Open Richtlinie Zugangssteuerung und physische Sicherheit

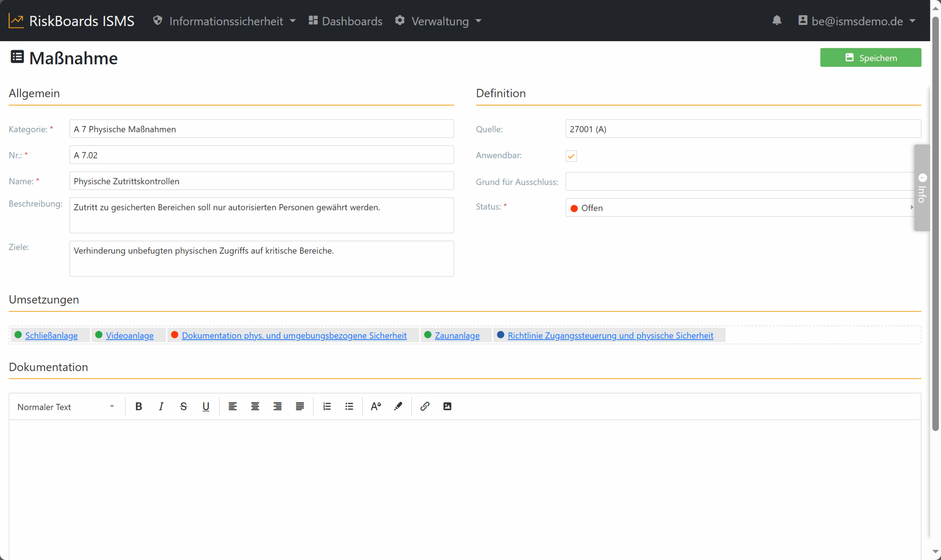click(610, 335)
